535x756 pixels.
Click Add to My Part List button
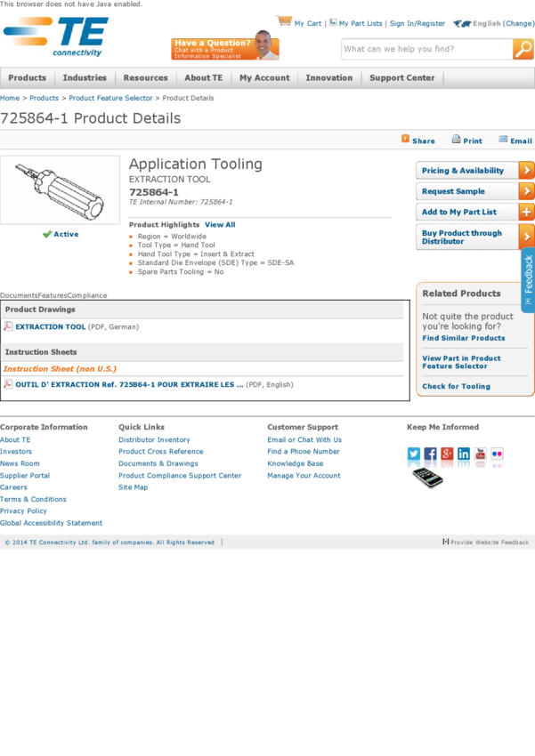point(474,213)
